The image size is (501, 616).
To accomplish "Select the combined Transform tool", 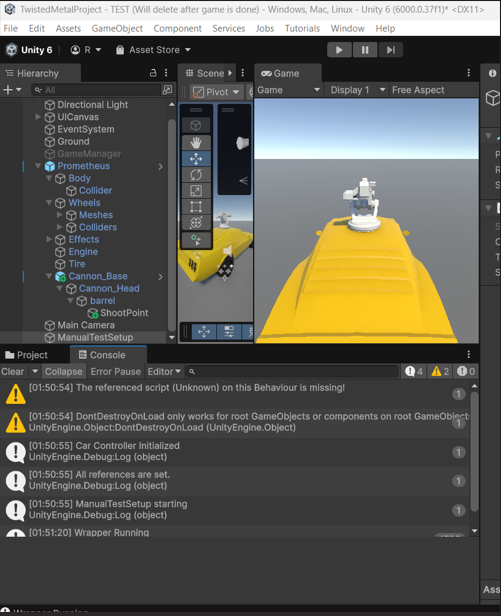I will 196,222.
